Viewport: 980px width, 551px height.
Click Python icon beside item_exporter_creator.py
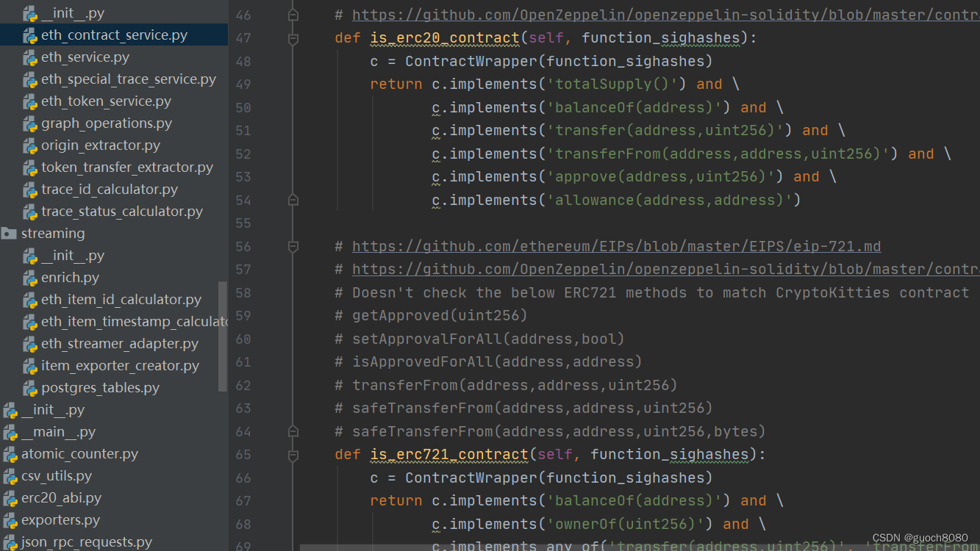(30, 366)
